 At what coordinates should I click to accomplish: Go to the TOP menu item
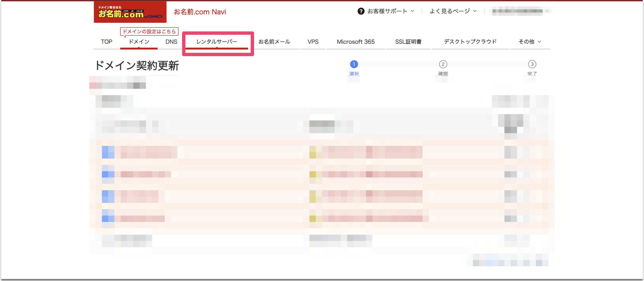[106, 42]
